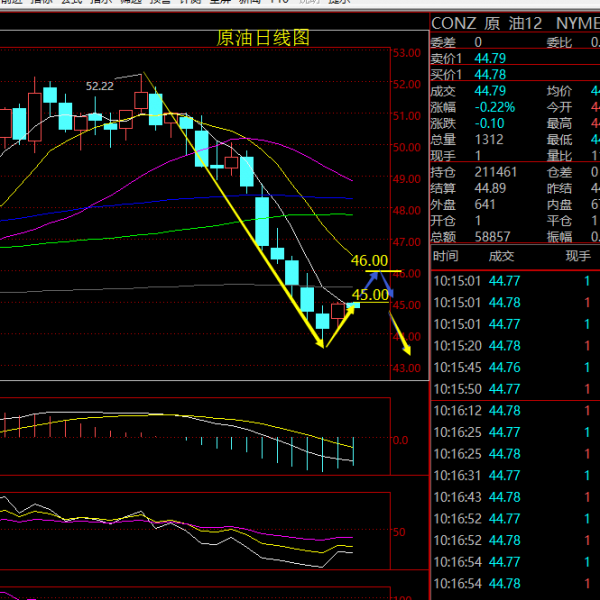Click the 仓差 label

(x=559, y=172)
